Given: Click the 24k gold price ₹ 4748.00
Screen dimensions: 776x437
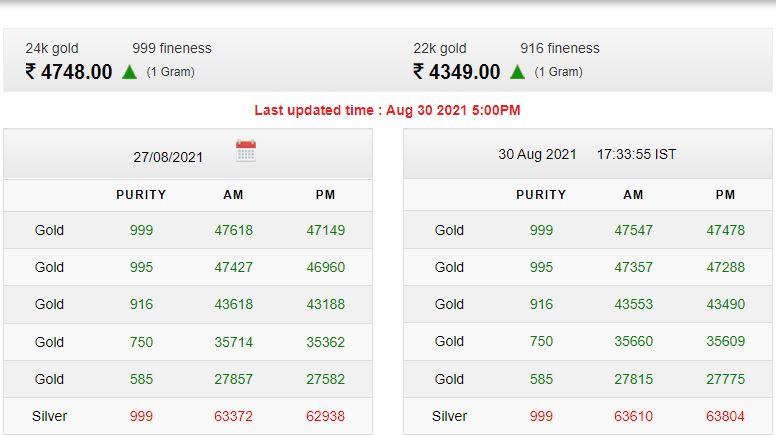Looking at the screenshot, I should pyautogui.click(x=69, y=72).
